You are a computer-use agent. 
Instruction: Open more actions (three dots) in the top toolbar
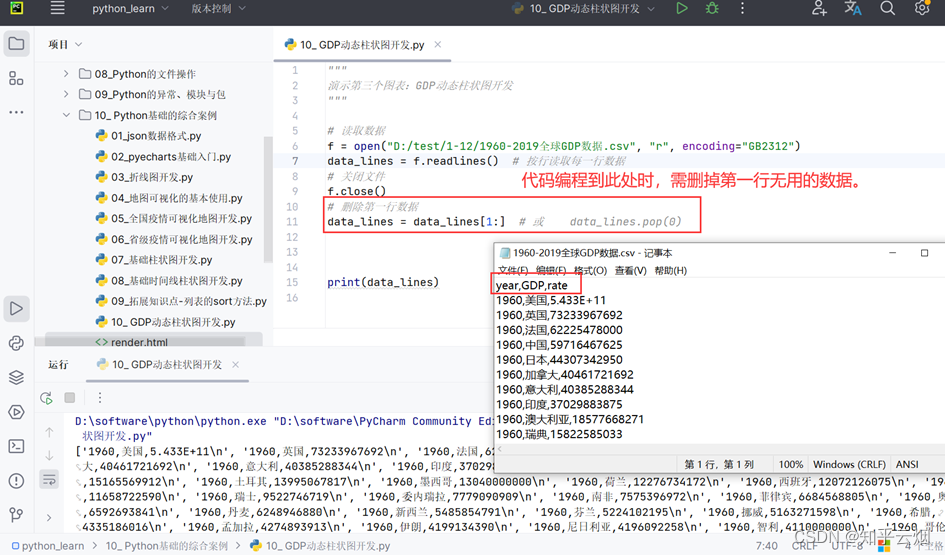pos(742,8)
